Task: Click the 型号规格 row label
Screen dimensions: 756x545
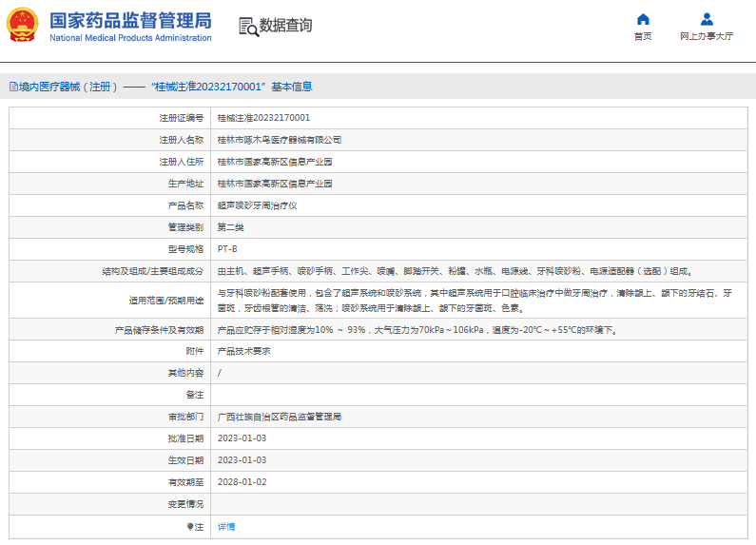Action: [x=185, y=249]
